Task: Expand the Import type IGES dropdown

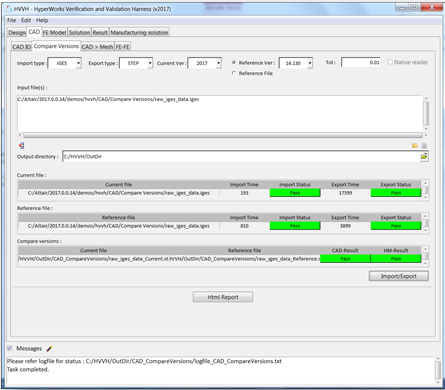Action: click(78, 63)
